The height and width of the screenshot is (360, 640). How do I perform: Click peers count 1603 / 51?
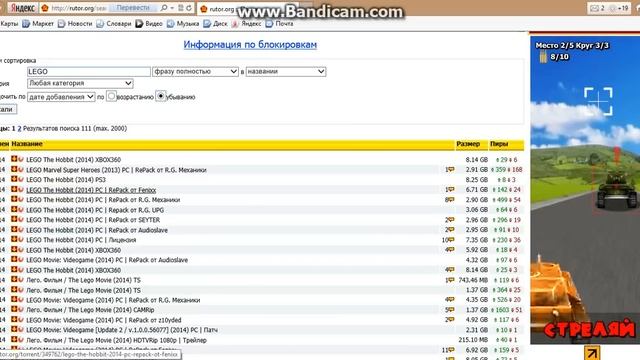pos(507,310)
